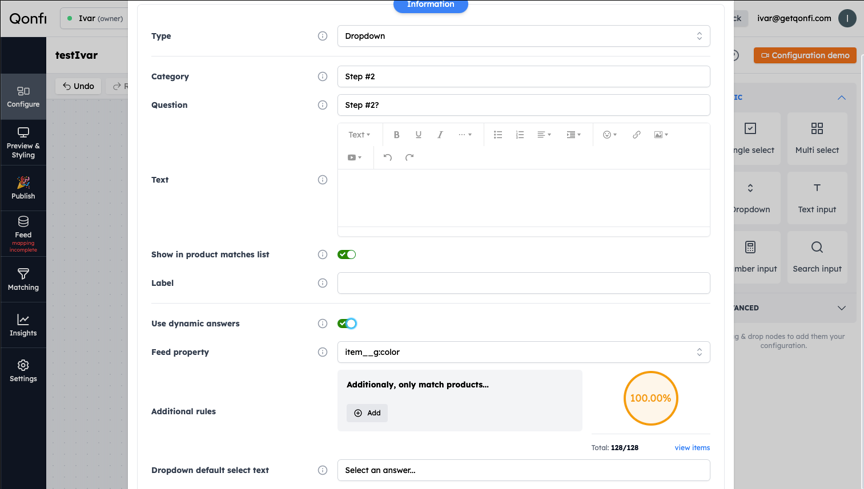864x489 pixels.
Task: Show info tooltip for Use dynamic answers
Action: [x=322, y=324]
